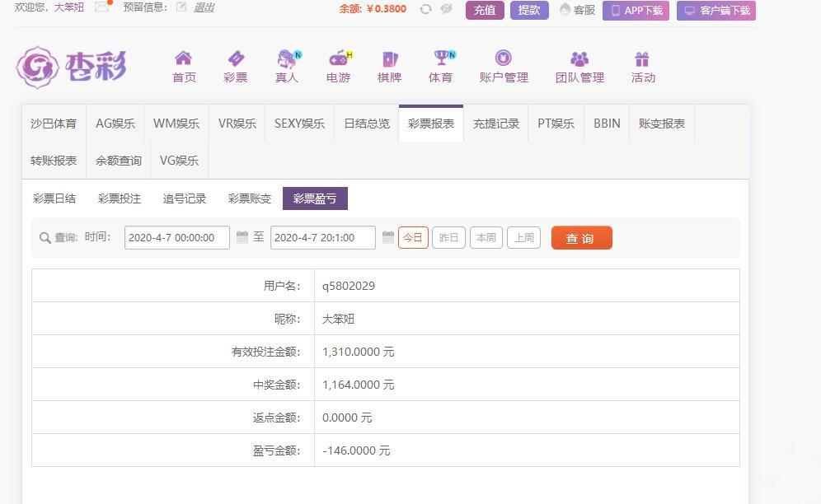This screenshot has height=504, width=821.
Task: Open start date calendar picker
Action: click(x=242, y=237)
